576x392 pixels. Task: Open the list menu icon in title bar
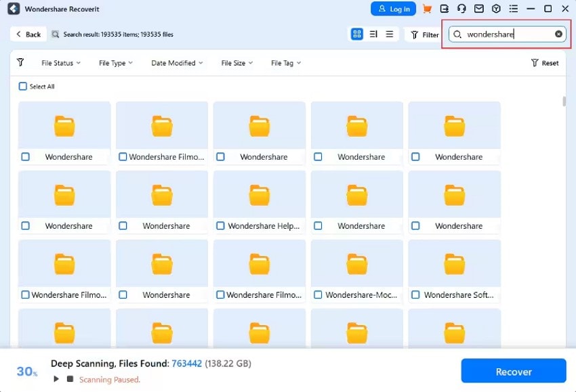[x=513, y=9]
